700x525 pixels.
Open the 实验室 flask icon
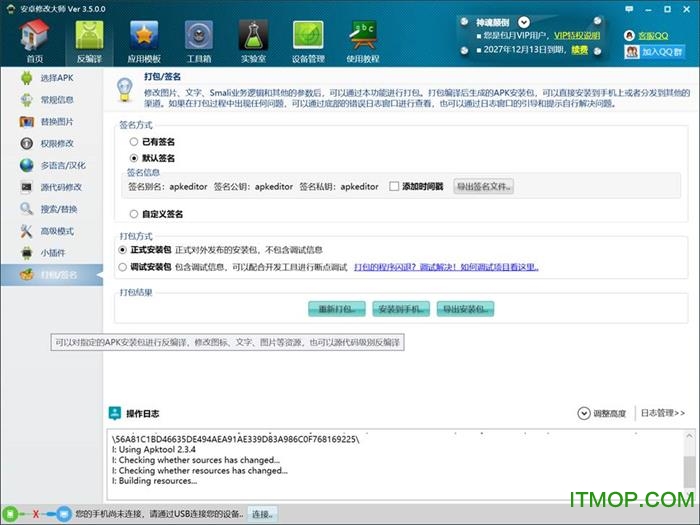coord(253,38)
